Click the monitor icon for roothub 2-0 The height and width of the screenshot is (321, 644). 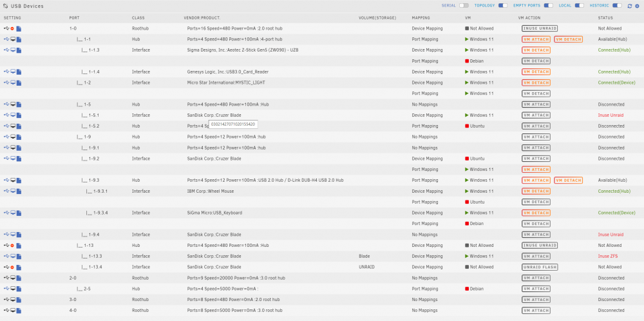[13, 278]
